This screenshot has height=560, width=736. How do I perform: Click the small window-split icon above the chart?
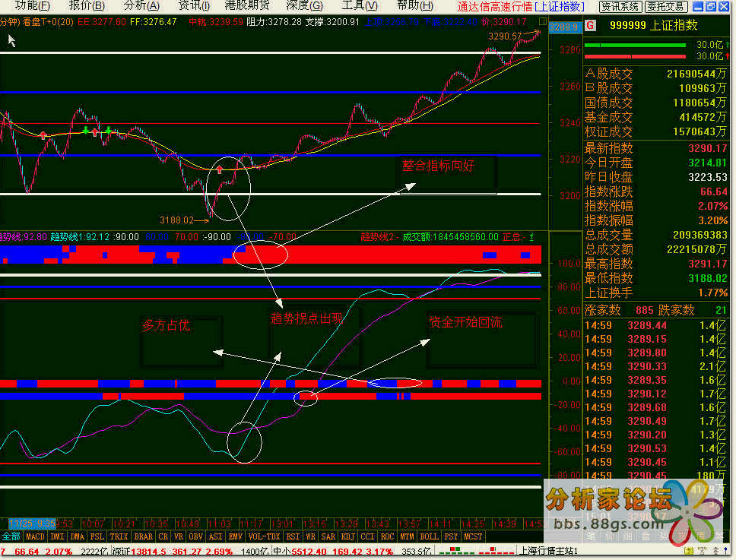click(x=543, y=21)
